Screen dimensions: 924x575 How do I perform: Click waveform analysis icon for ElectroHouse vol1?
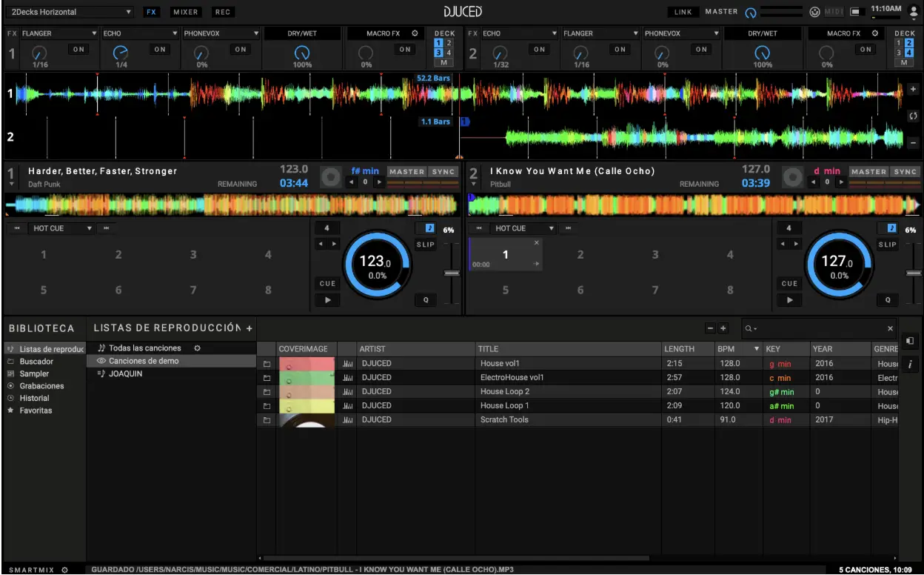[347, 378]
